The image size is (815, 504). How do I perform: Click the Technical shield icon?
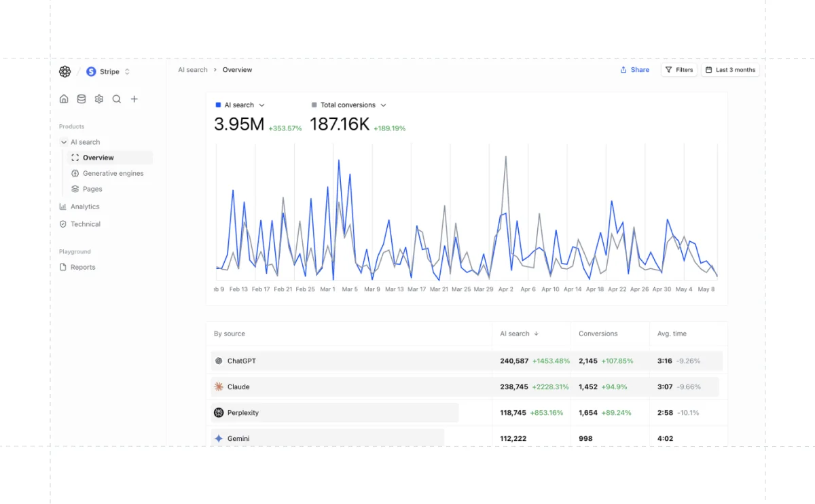coord(63,224)
